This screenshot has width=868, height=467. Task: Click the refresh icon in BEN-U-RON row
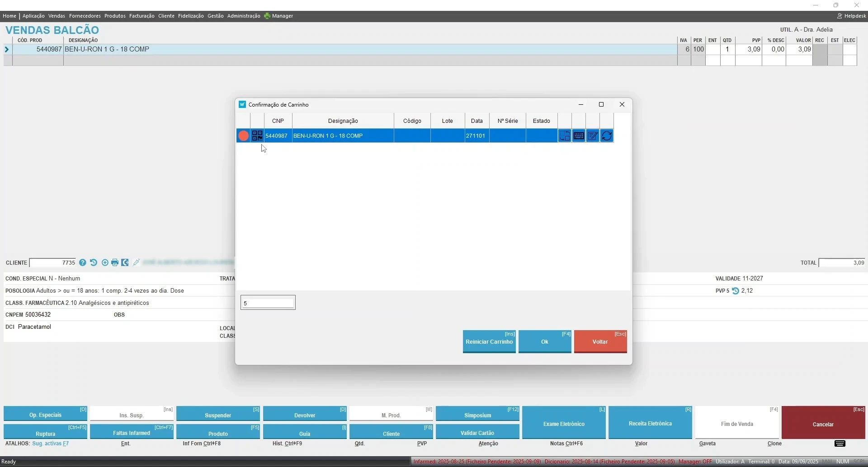pos(607,135)
